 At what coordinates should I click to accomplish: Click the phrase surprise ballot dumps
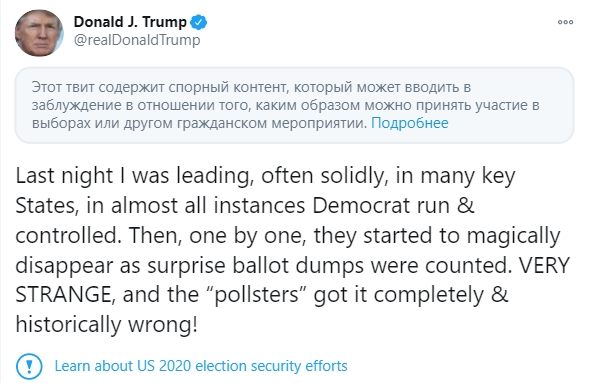tap(255, 266)
